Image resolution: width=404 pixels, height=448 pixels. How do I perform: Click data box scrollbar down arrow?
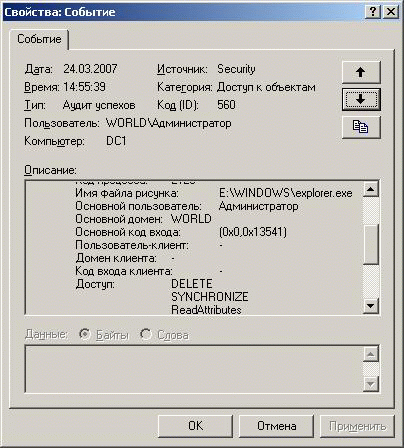(371, 384)
